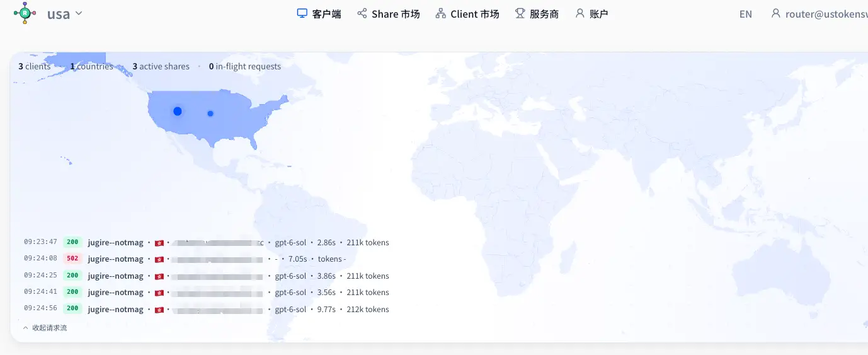Click the small blue map marker
Image resolution: width=868 pixels, height=355 pixels.
click(x=210, y=113)
